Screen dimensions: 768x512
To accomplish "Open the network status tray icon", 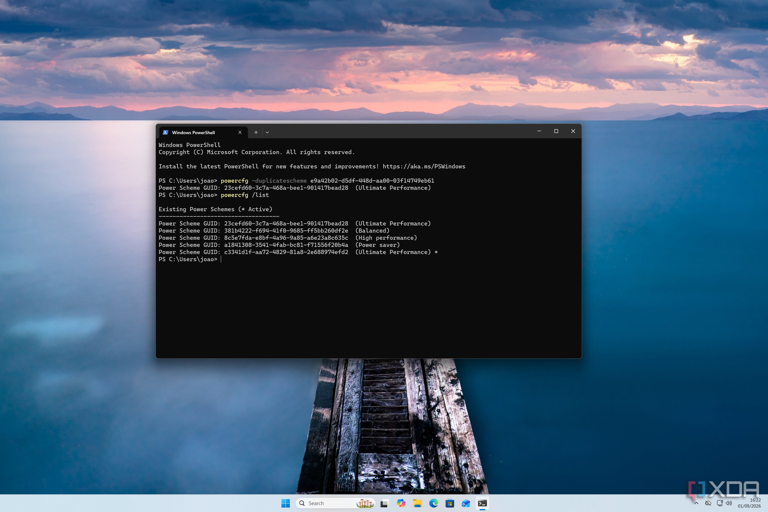I will click(x=720, y=503).
